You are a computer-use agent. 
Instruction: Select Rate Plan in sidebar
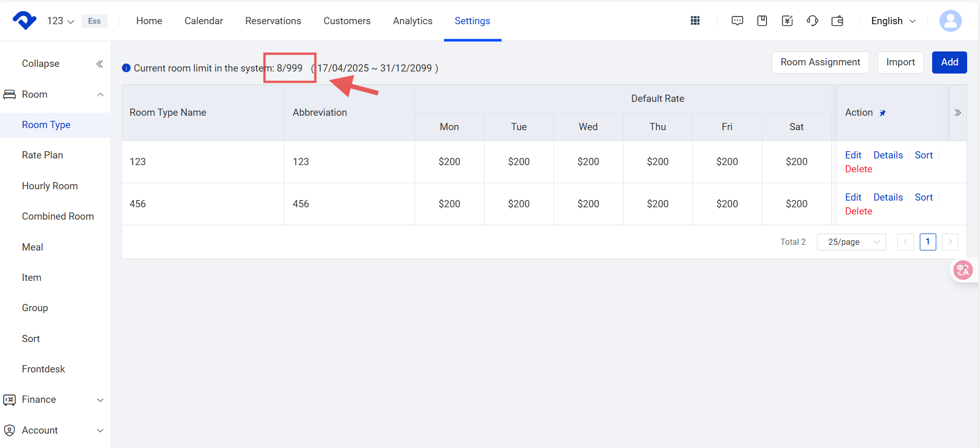coord(42,155)
